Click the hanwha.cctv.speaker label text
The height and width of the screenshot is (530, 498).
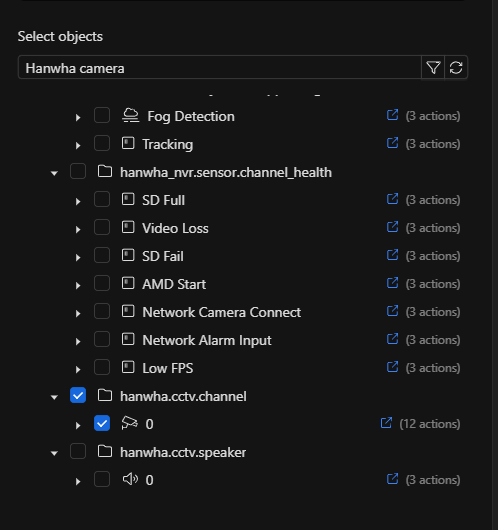pos(183,453)
